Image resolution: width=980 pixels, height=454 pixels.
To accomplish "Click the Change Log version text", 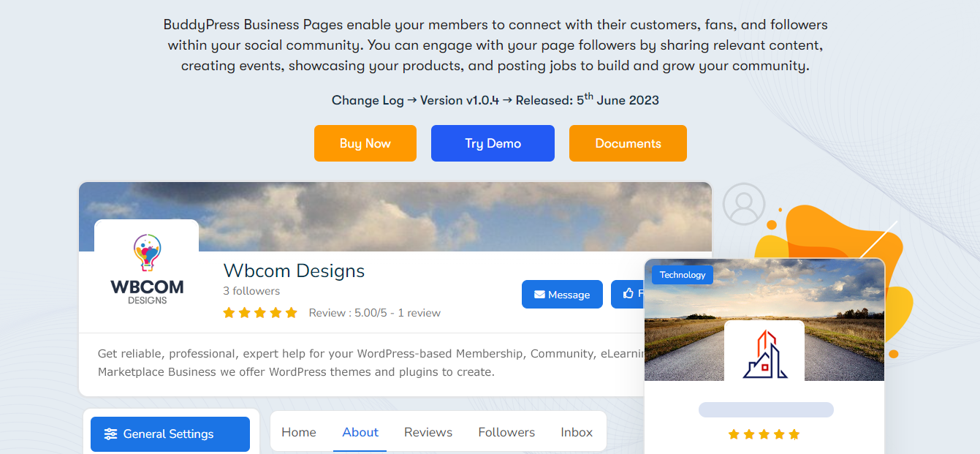I will point(495,100).
